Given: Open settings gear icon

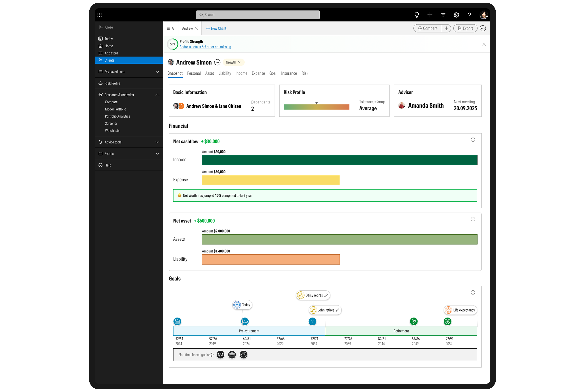Looking at the screenshot, I should tap(456, 15).
